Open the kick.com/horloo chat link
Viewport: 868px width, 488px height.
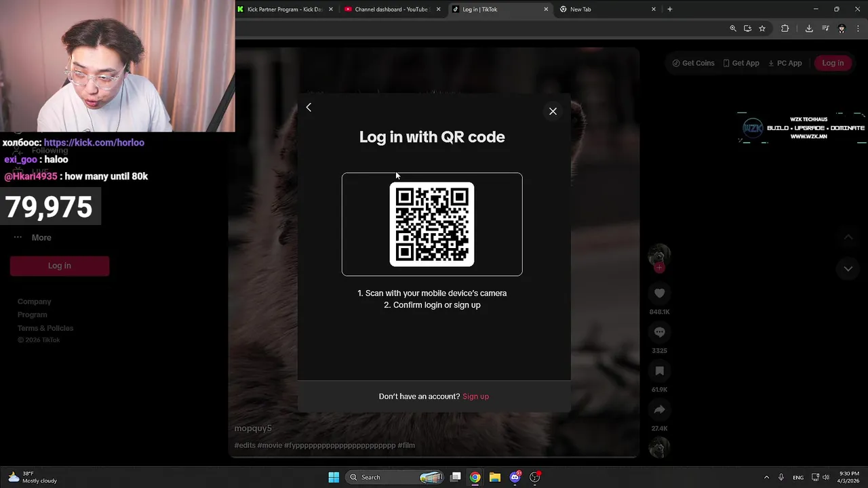[94, 142]
